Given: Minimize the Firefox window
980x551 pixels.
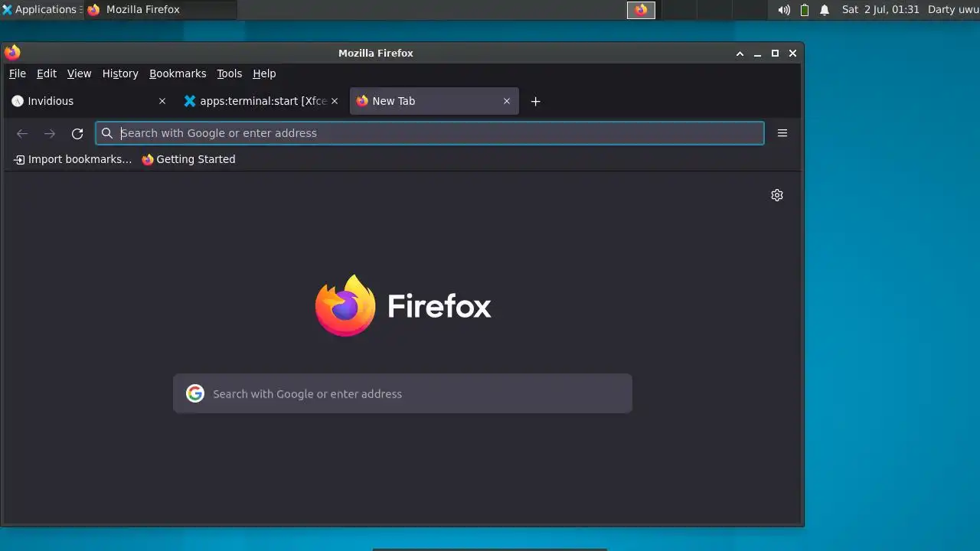Looking at the screenshot, I should point(757,53).
